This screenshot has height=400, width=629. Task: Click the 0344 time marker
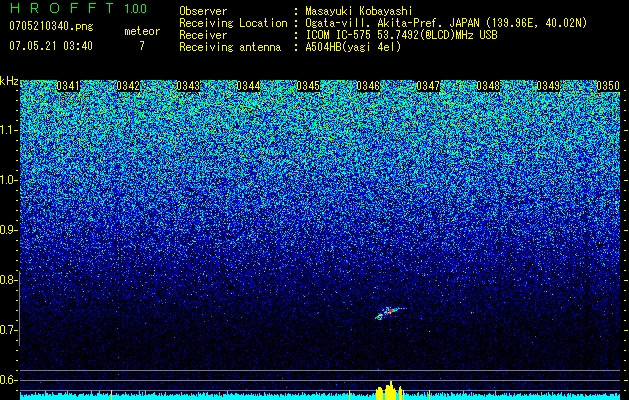tap(248, 86)
